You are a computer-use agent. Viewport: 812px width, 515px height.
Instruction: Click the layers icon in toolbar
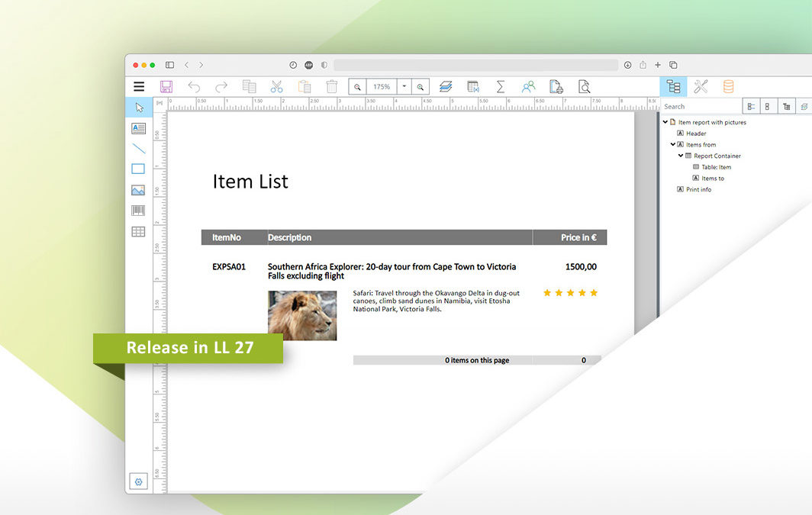click(x=446, y=87)
